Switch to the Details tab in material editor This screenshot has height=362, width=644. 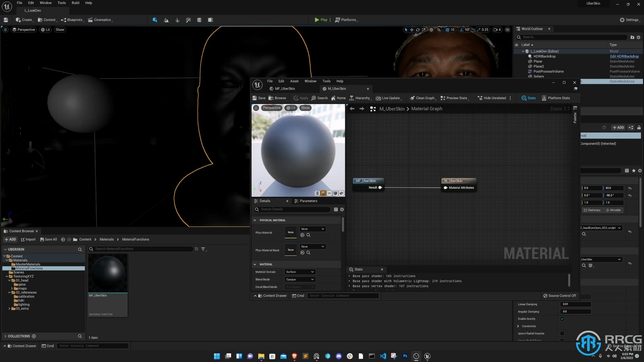[x=265, y=201]
